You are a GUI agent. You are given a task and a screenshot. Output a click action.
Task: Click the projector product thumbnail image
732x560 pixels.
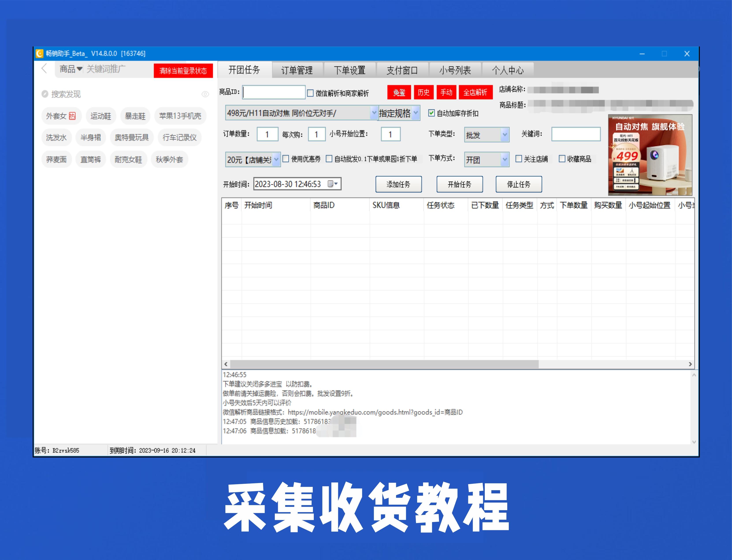pyautogui.click(x=650, y=155)
